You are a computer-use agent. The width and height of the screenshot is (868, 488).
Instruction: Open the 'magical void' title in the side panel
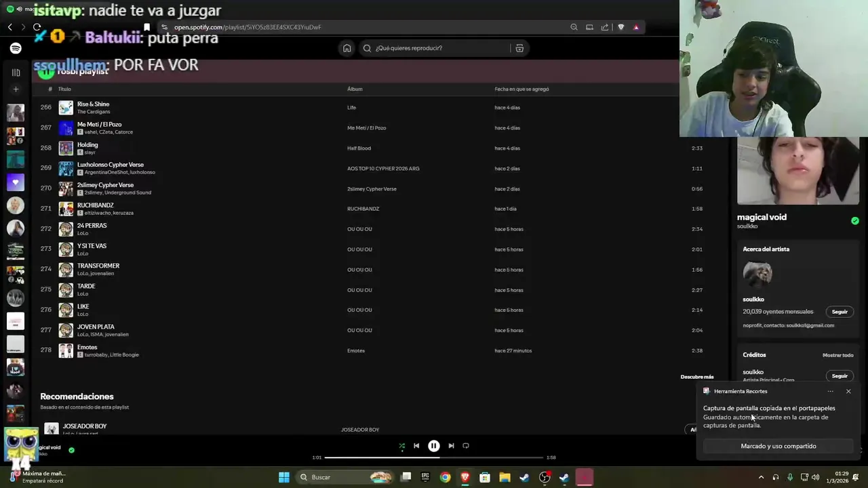click(x=762, y=217)
